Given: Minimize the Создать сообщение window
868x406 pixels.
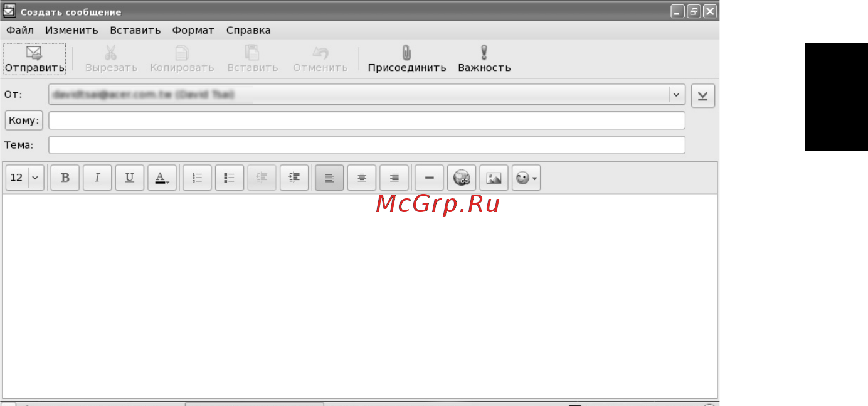Looking at the screenshot, I should click(677, 11).
